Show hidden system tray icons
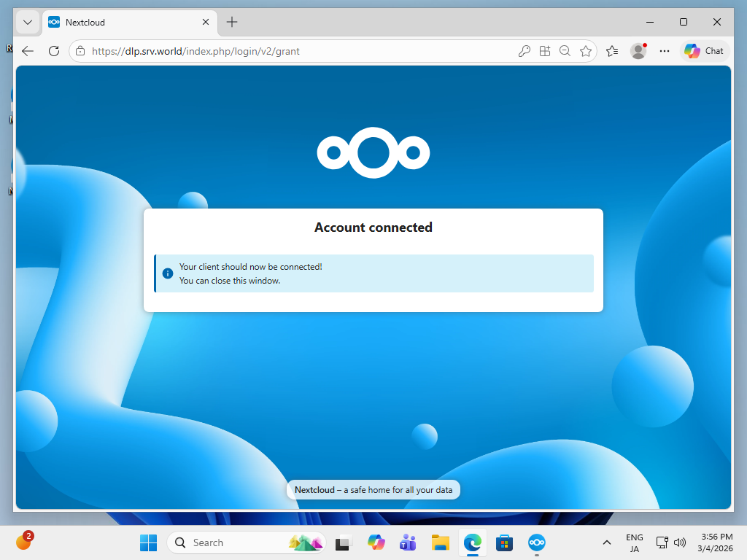 click(607, 542)
